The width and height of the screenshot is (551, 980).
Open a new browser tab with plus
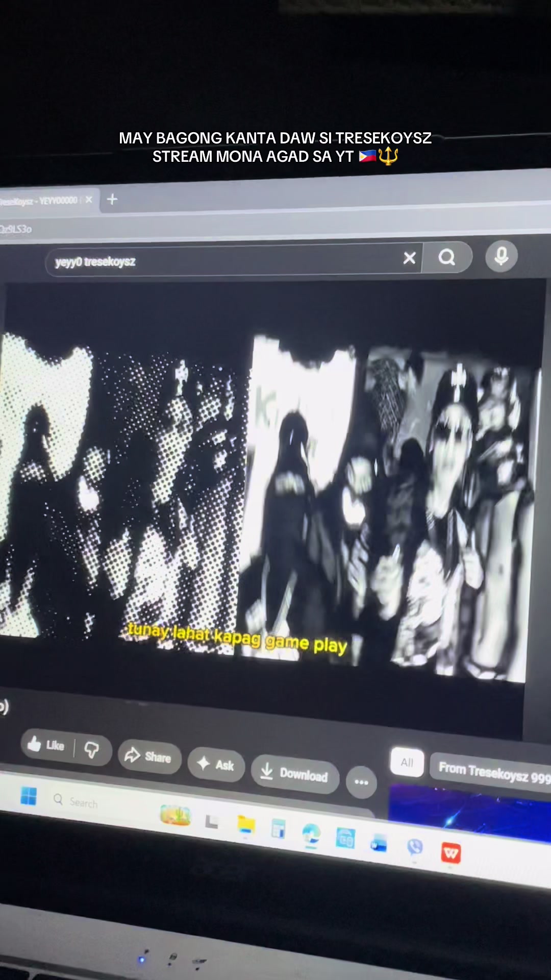pyautogui.click(x=112, y=199)
